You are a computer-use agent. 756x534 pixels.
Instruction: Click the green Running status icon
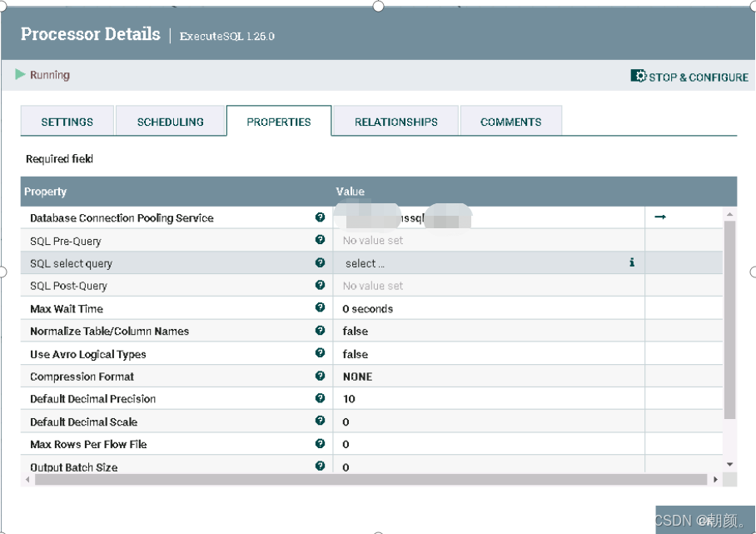click(x=20, y=74)
